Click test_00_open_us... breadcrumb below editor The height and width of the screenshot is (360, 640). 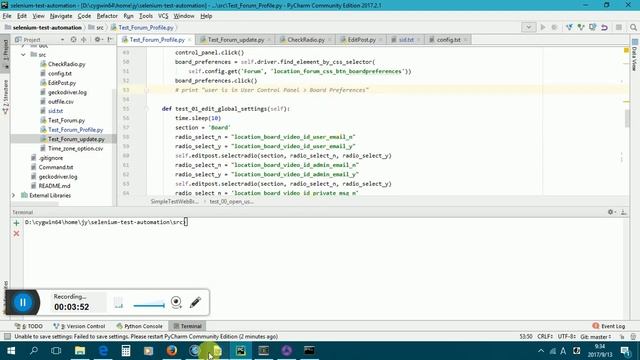[231, 202]
